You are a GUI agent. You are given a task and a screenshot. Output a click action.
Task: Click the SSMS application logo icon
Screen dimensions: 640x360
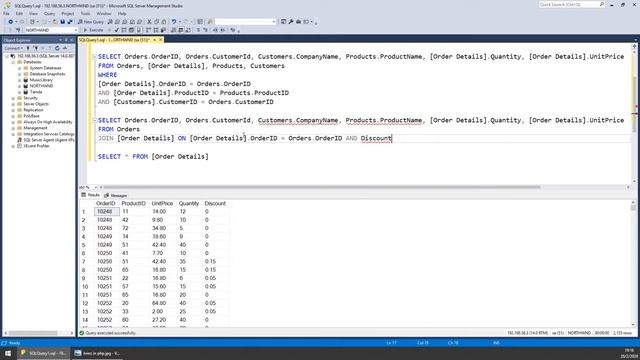[7, 6]
